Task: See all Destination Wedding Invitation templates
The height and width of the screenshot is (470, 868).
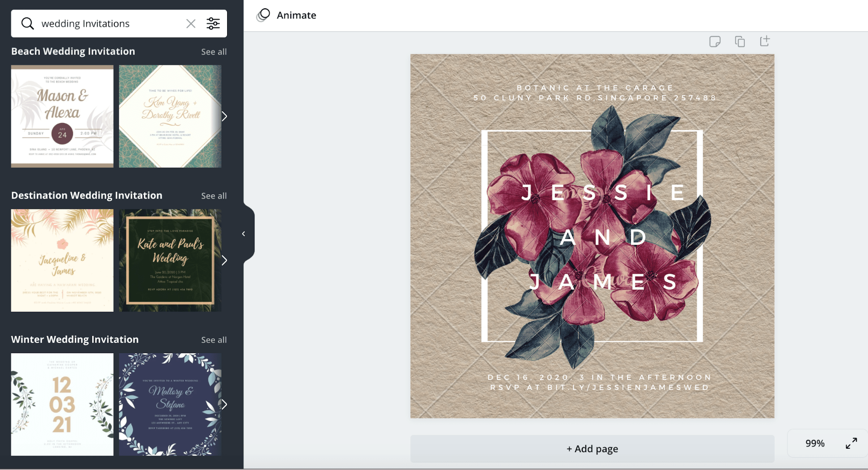Action: pyautogui.click(x=214, y=196)
